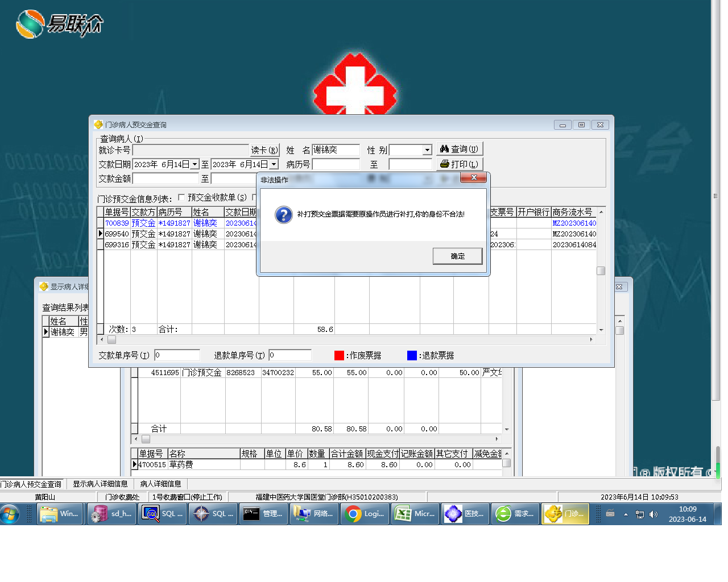Switch to the 门诊病人预交金查询 tab

(32, 484)
